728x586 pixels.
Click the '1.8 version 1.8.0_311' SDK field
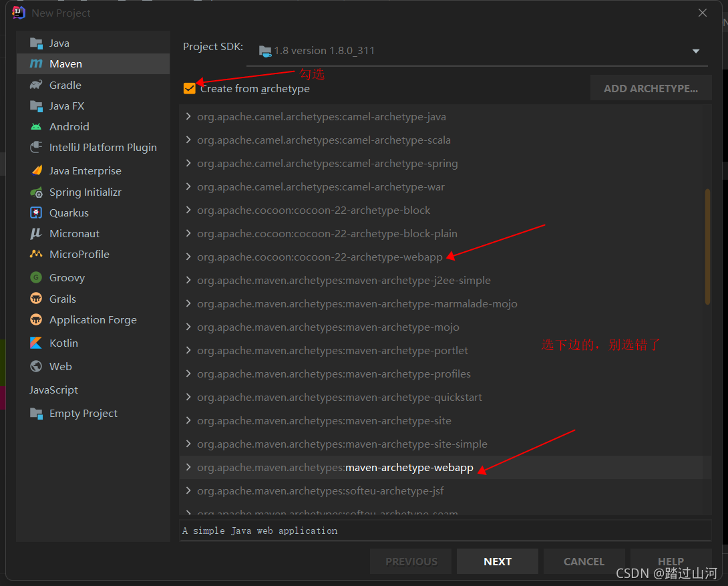pyautogui.click(x=477, y=51)
